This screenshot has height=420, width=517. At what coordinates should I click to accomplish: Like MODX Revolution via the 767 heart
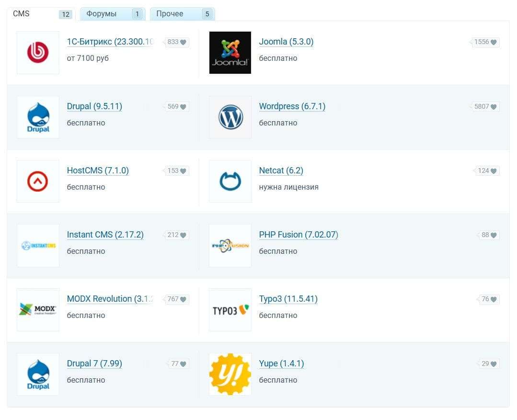(x=183, y=299)
